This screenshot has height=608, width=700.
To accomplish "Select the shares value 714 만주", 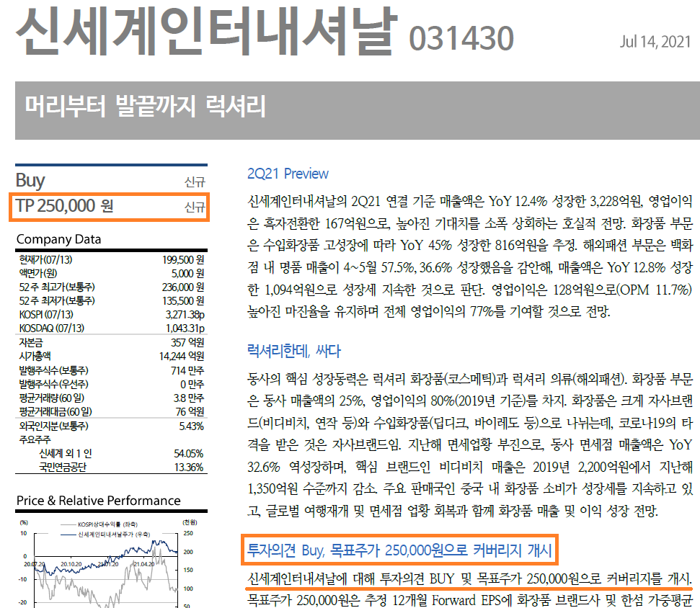I will point(187,370).
